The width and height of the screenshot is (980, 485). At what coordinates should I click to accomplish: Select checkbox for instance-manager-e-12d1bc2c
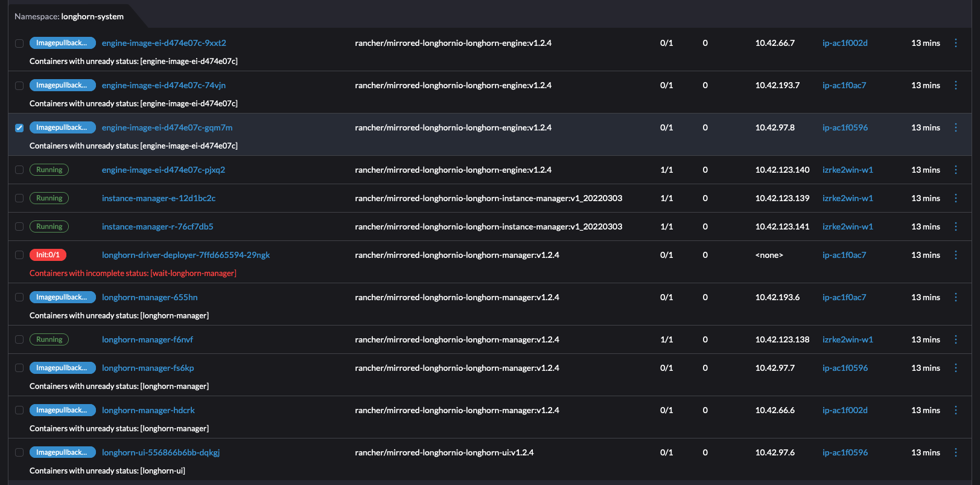(x=19, y=198)
